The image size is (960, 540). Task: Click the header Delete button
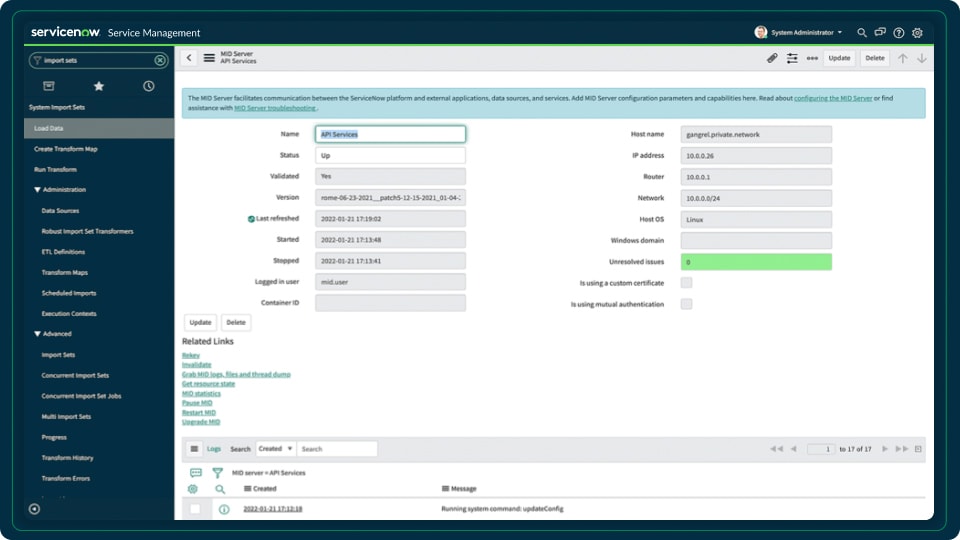click(875, 58)
